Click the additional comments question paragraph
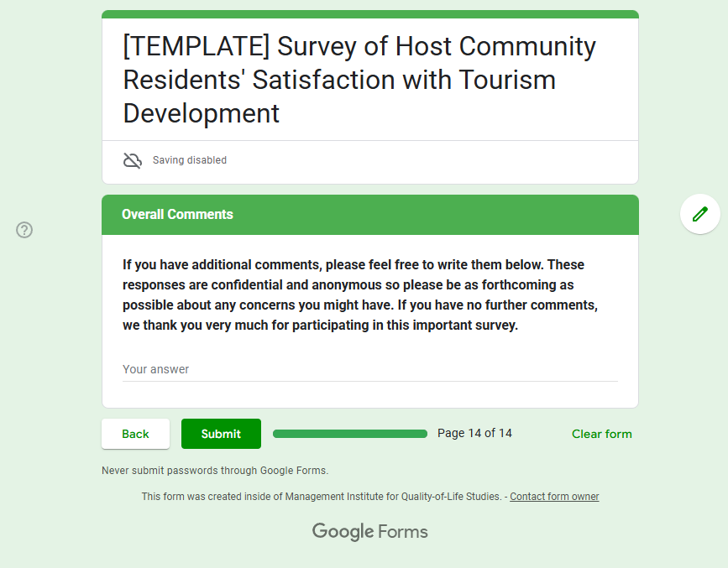Screen dimensions: 728x568 point(360,294)
